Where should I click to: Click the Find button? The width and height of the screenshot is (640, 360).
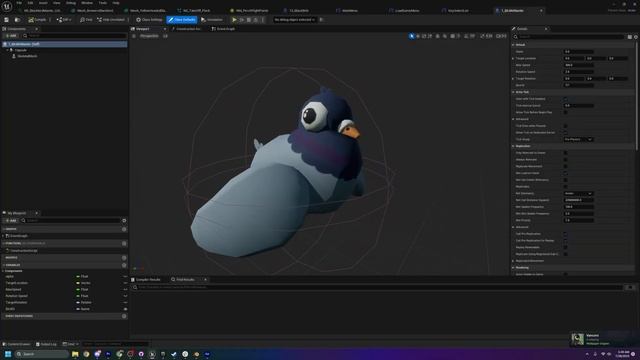click(x=86, y=20)
